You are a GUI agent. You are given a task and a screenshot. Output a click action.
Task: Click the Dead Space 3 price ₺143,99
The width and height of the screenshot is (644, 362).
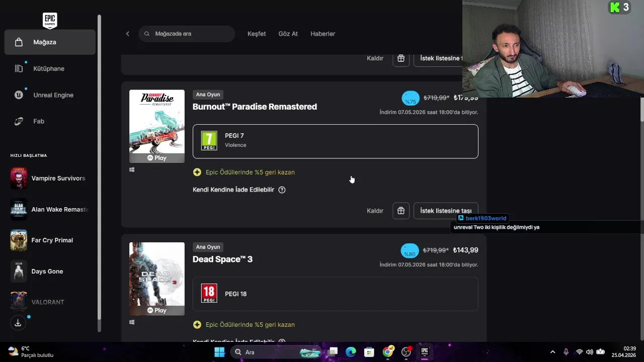click(466, 250)
